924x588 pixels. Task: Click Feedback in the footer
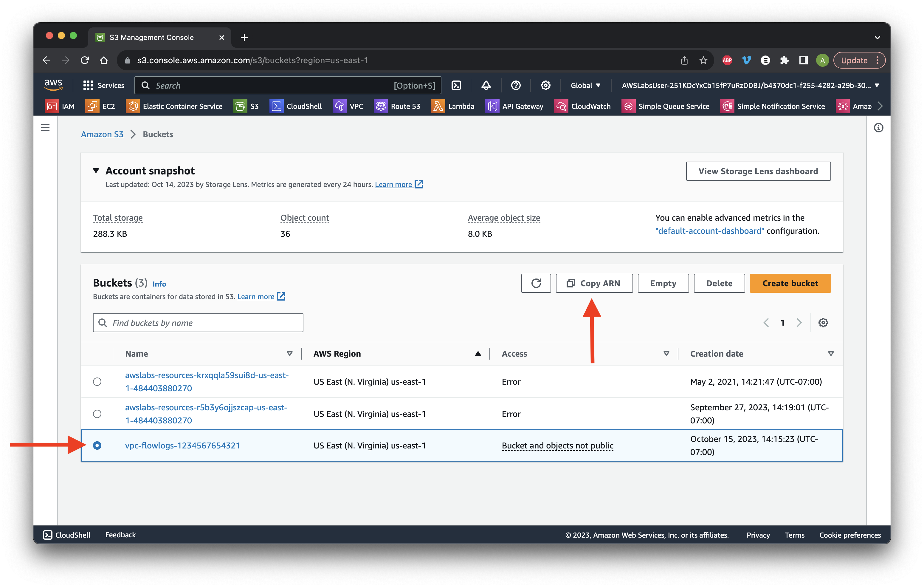coord(120,535)
